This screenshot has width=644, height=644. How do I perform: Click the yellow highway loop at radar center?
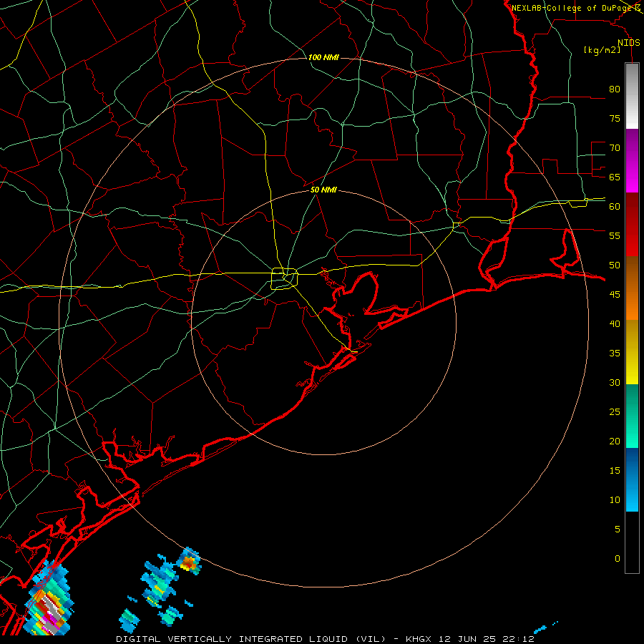click(285, 278)
